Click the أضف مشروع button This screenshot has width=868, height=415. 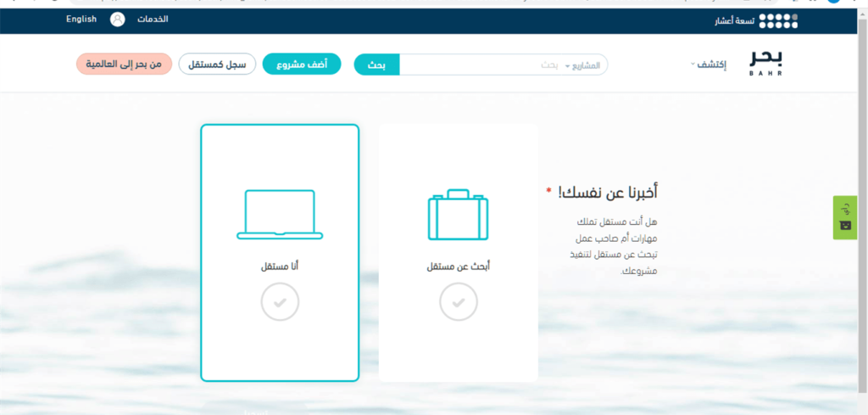point(302,64)
